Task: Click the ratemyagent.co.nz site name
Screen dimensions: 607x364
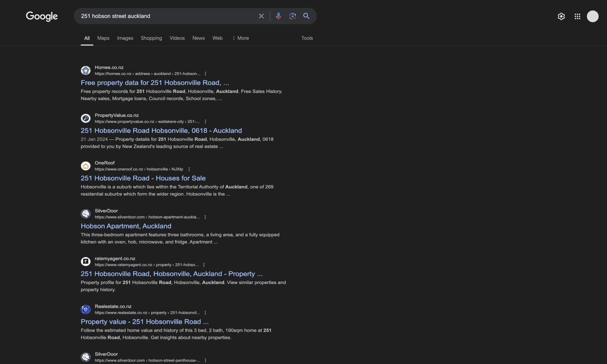Action: pos(115,258)
